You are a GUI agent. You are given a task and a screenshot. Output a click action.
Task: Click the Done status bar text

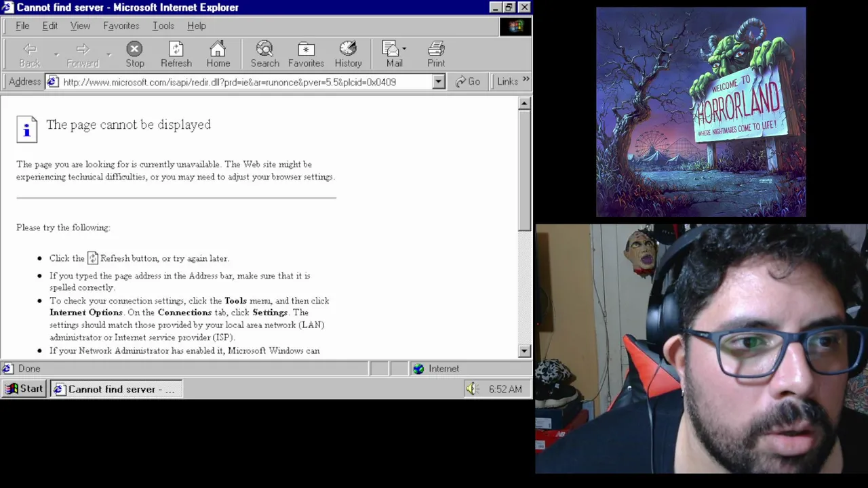(x=29, y=369)
